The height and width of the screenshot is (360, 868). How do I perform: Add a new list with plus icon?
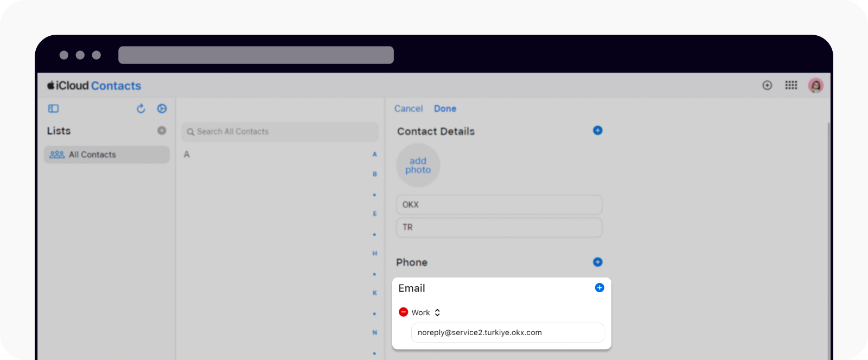[162, 131]
